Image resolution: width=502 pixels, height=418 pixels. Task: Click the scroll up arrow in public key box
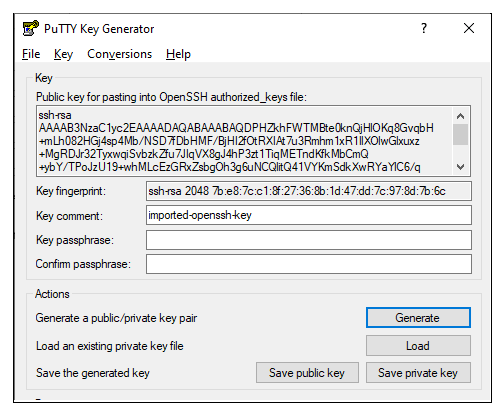click(x=460, y=116)
